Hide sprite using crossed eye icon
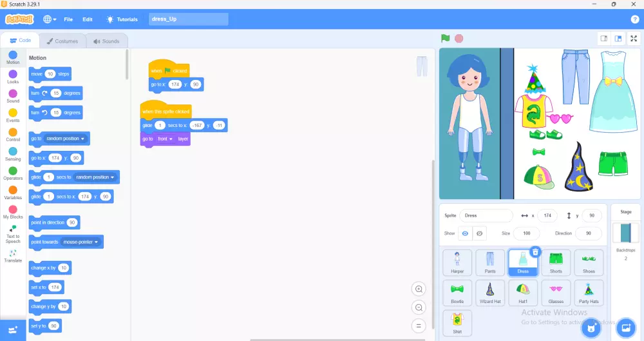Screen dimensions: 644x341 click(479, 233)
